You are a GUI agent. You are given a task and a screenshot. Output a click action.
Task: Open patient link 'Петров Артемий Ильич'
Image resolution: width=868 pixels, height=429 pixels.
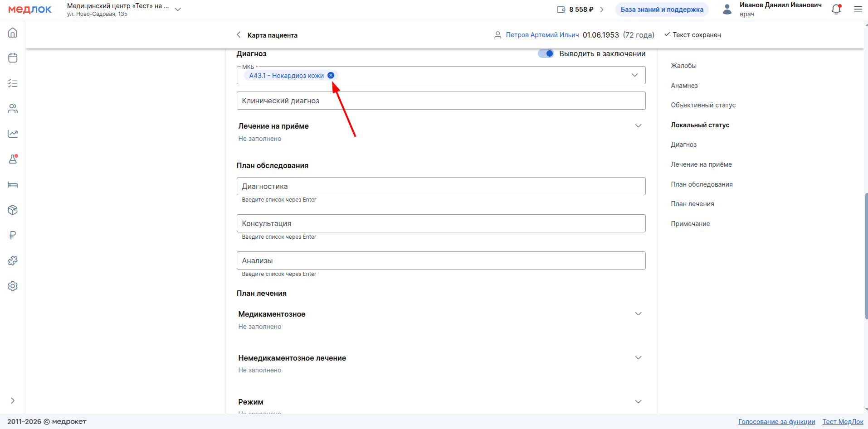pos(542,35)
